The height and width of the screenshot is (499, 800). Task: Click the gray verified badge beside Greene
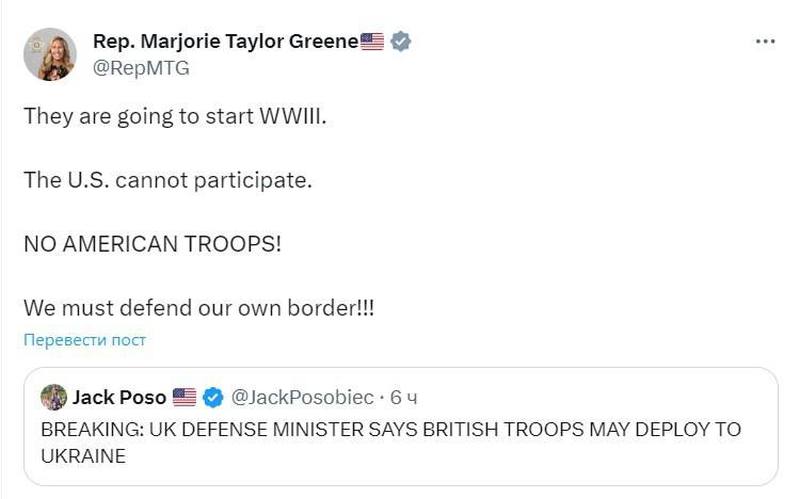pos(401,41)
